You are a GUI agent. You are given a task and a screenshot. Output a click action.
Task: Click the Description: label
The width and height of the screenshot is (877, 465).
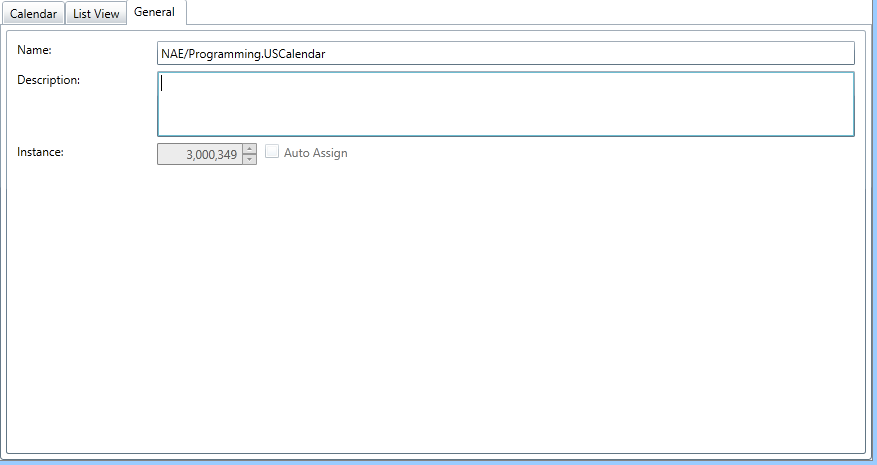tap(49, 80)
